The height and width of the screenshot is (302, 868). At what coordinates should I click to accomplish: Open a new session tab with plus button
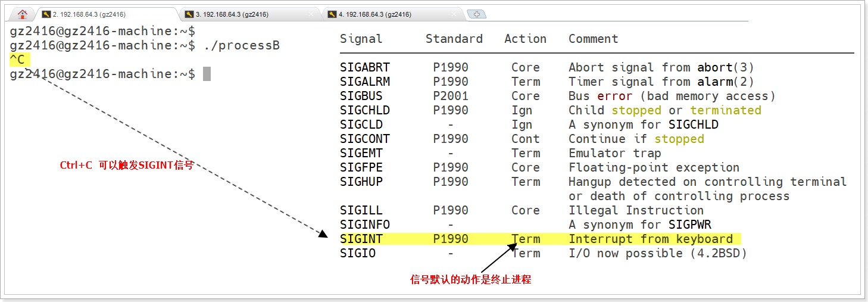[476, 14]
